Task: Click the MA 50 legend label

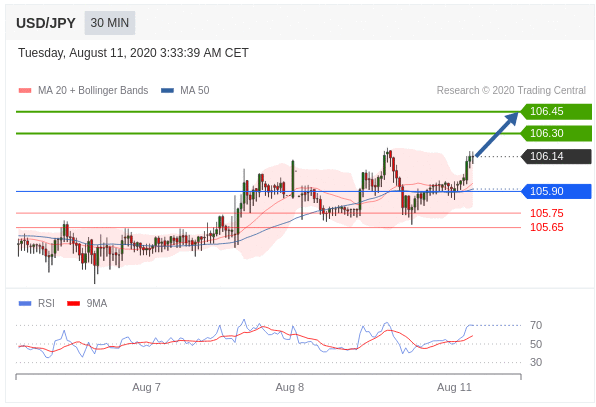Action: (195, 90)
